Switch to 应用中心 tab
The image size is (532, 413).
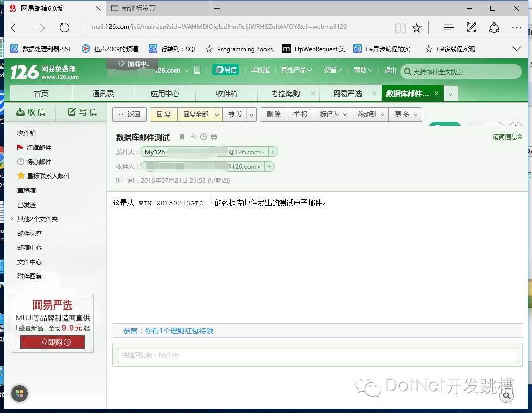click(x=165, y=93)
